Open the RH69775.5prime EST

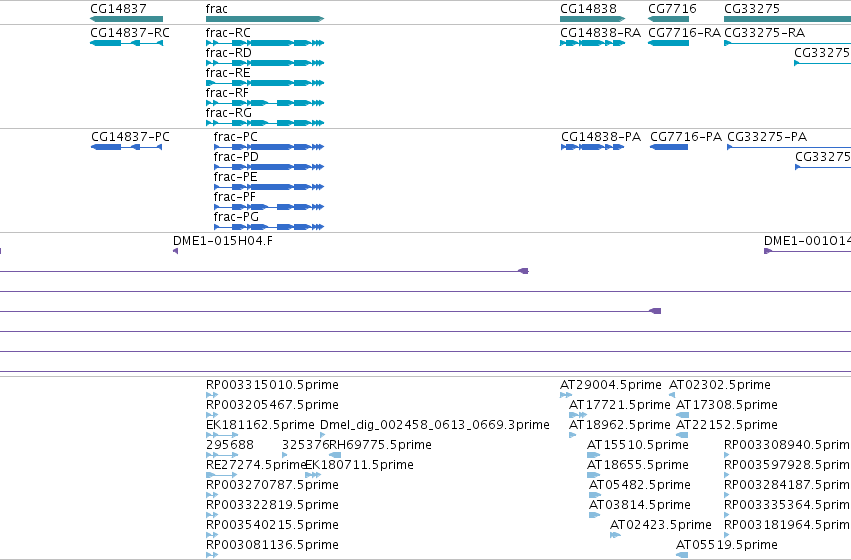tap(335, 455)
